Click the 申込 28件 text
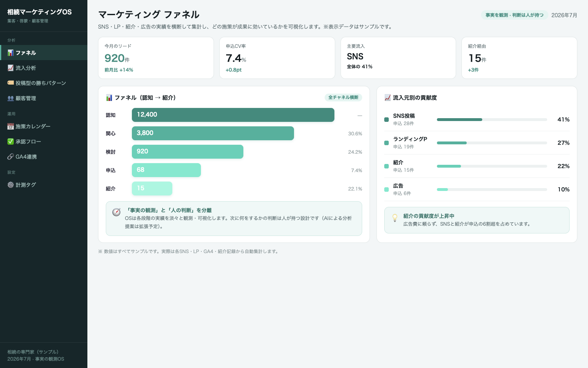Screen dimensions: 588x368 403,123
